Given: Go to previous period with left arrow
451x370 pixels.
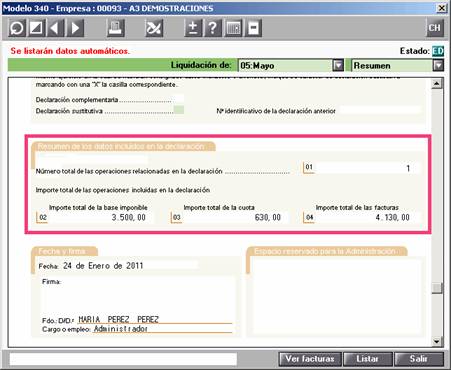Looking at the screenshot, I should (55, 28).
